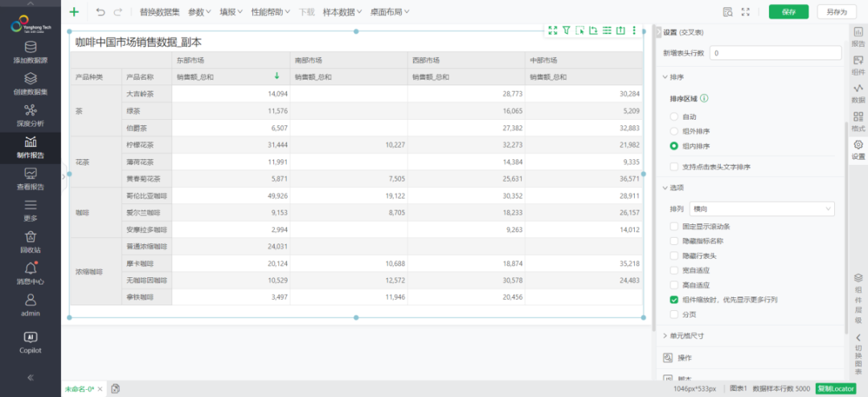Viewport: 868px width, 397px height.
Task: Open 消息中心 notifications
Action: [x=31, y=273]
